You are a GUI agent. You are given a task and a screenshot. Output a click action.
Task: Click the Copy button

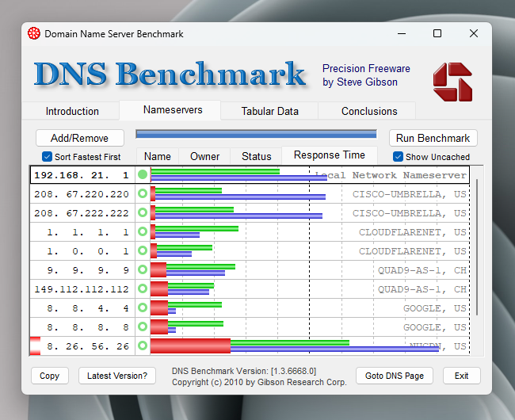click(50, 376)
